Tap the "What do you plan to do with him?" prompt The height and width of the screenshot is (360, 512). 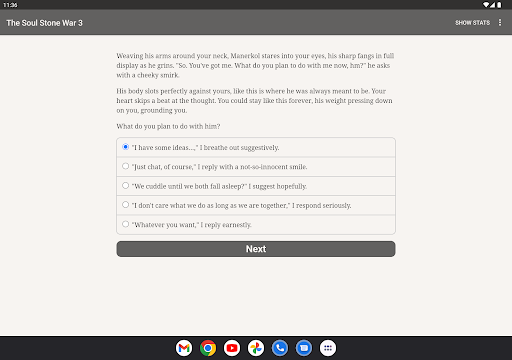tap(168, 126)
